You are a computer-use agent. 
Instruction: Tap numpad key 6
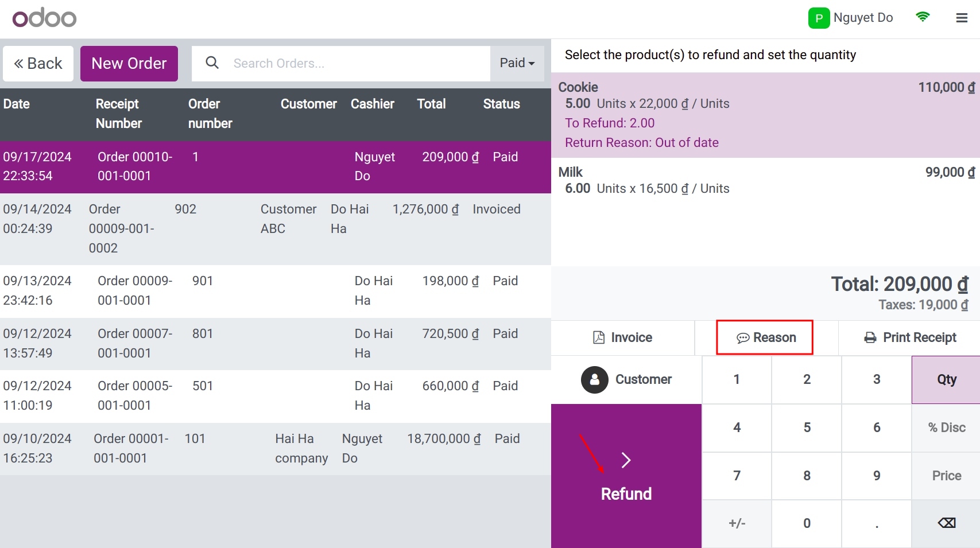click(877, 427)
